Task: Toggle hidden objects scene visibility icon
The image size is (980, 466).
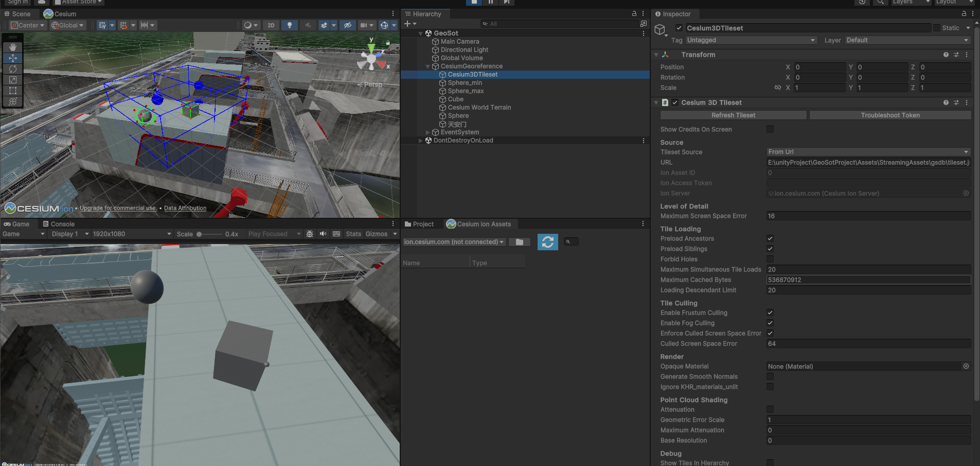Action: (x=348, y=25)
